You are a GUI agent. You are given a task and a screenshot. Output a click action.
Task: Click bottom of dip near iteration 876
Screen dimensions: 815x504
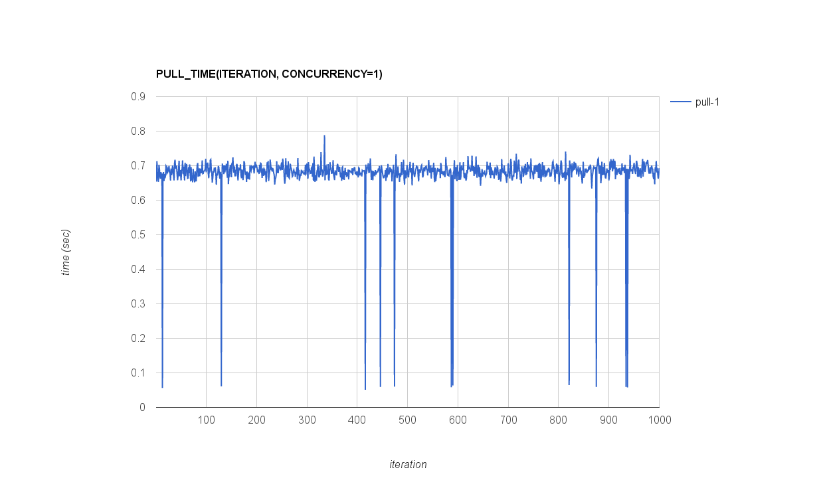596,385
